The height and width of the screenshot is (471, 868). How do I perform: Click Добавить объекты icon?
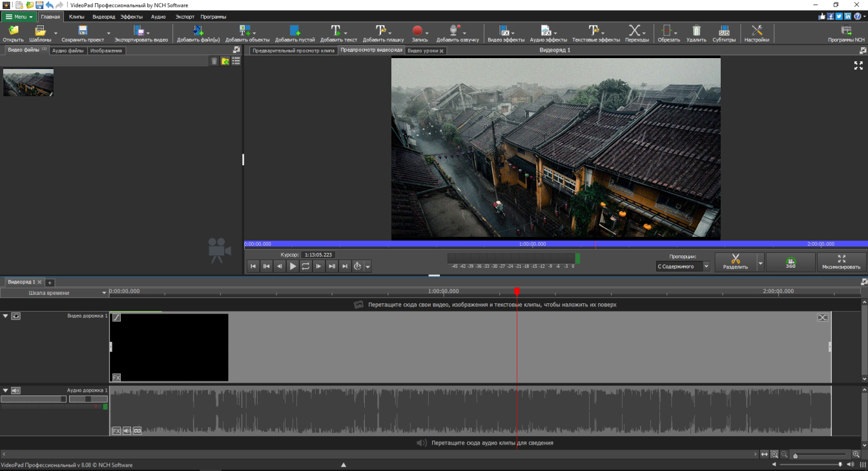pyautogui.click(x=245, y=30)
